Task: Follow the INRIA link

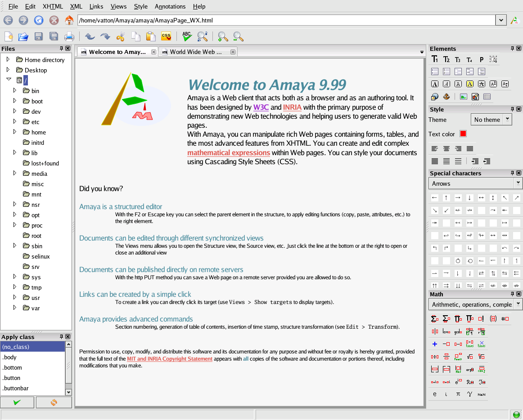Action: [292, 107]
